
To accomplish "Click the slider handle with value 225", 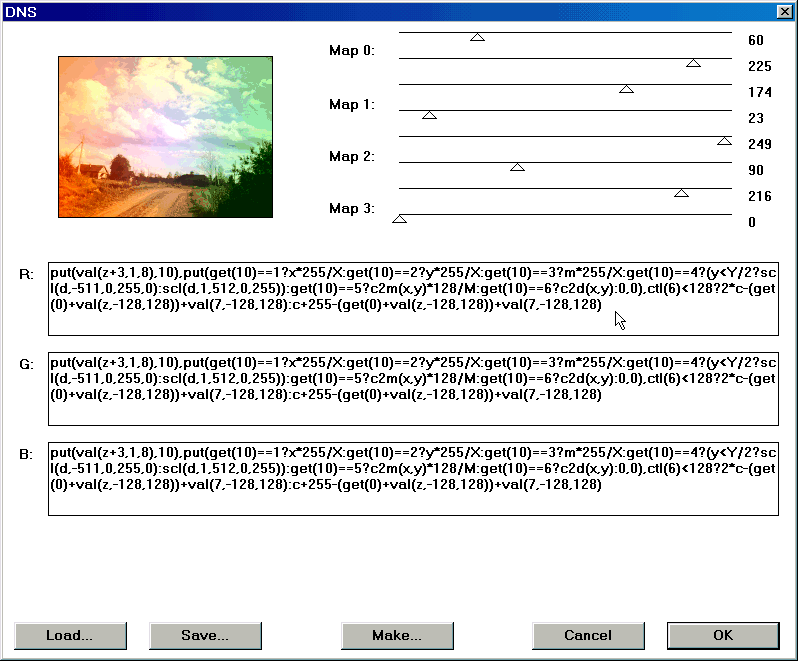I will coord(693,63).
